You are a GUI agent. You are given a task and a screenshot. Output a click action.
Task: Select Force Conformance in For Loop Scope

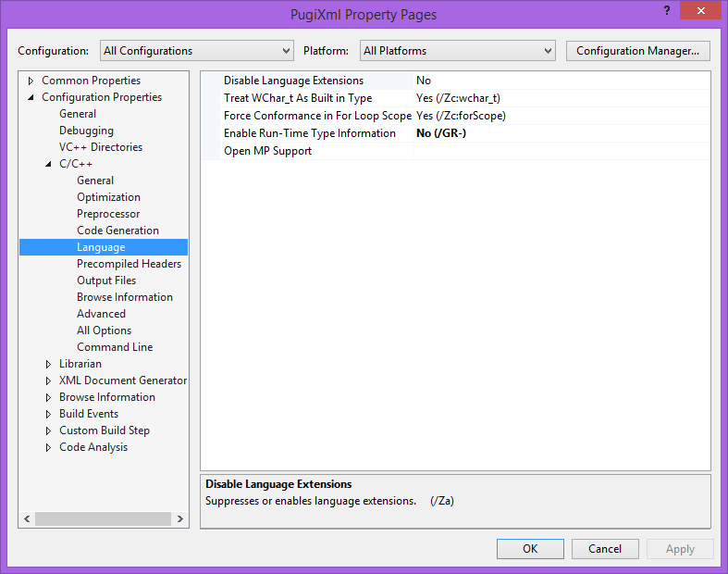tap(315, 116)
